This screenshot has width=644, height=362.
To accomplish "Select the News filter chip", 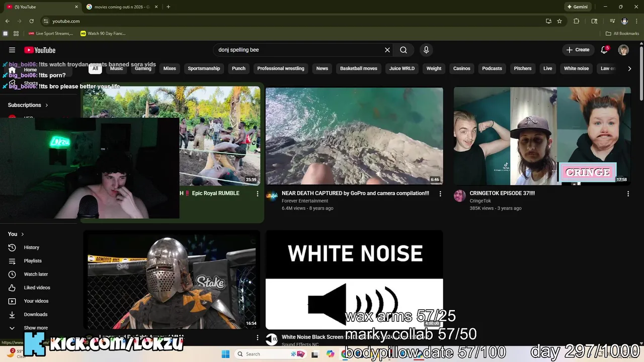I will coord(322,68).
